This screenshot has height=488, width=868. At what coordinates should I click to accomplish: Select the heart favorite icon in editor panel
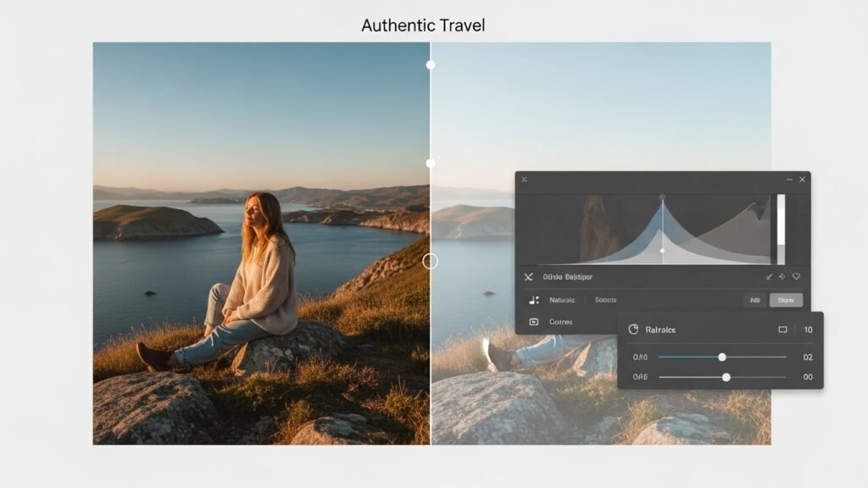coord(797,277)
